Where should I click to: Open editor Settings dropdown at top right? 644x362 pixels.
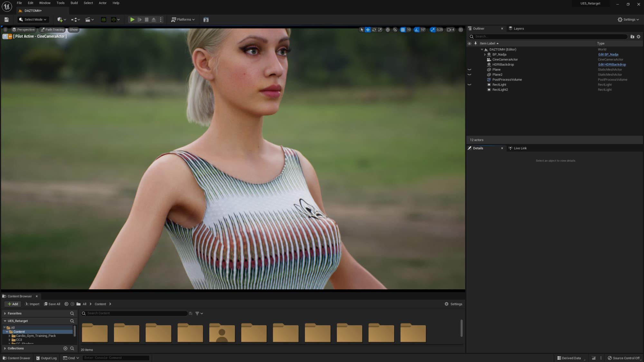point(628,20)
